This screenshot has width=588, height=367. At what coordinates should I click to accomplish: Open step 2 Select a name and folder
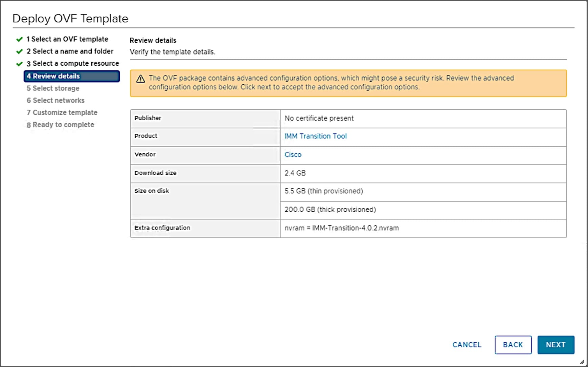click(x=70, y=51)
